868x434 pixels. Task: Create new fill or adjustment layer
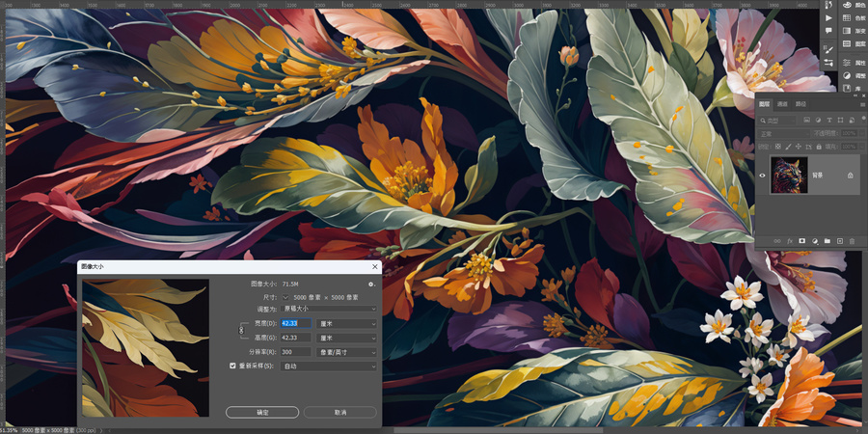pos(815,241)
